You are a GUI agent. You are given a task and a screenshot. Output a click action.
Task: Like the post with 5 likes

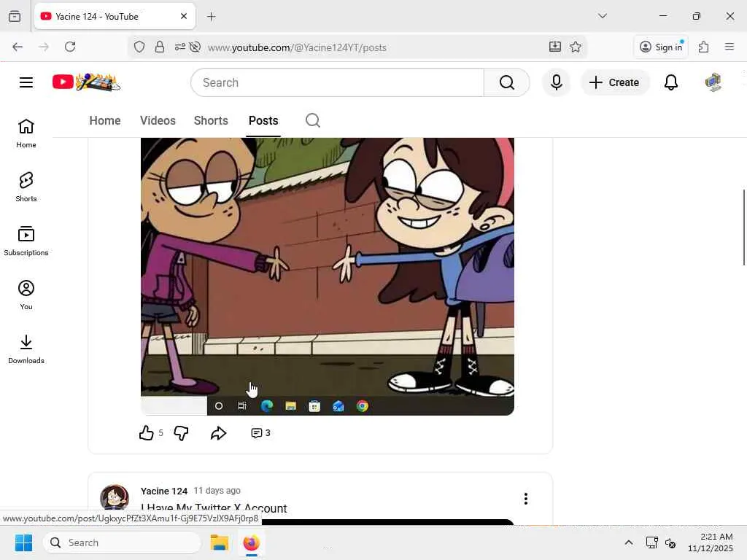[146, 433]
